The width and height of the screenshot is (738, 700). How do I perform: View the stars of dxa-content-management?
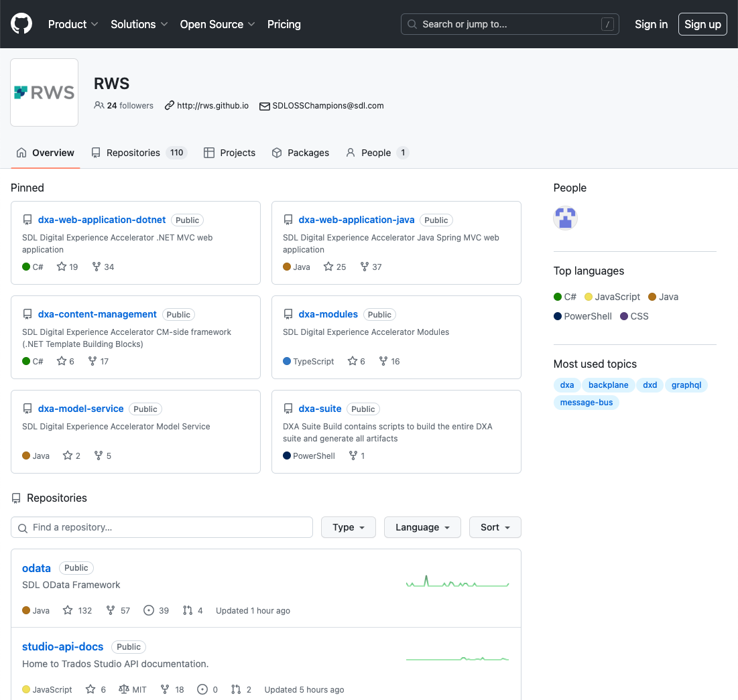coord(66,361)
